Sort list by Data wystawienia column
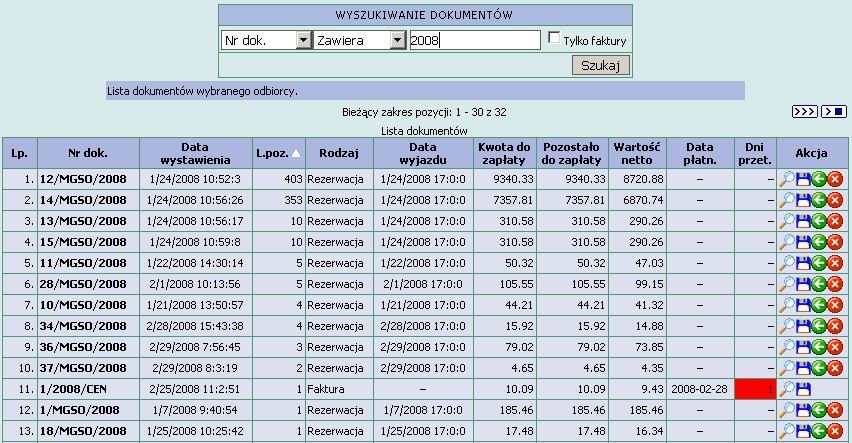This screenshot has width=852, height=443. tap(200, 153)
